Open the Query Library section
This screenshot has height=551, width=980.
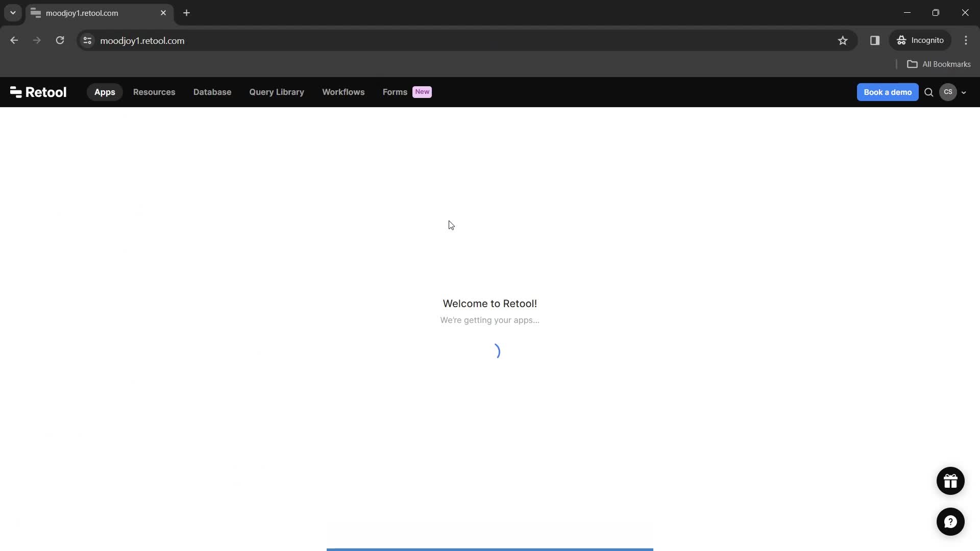(x=276, y=91)
